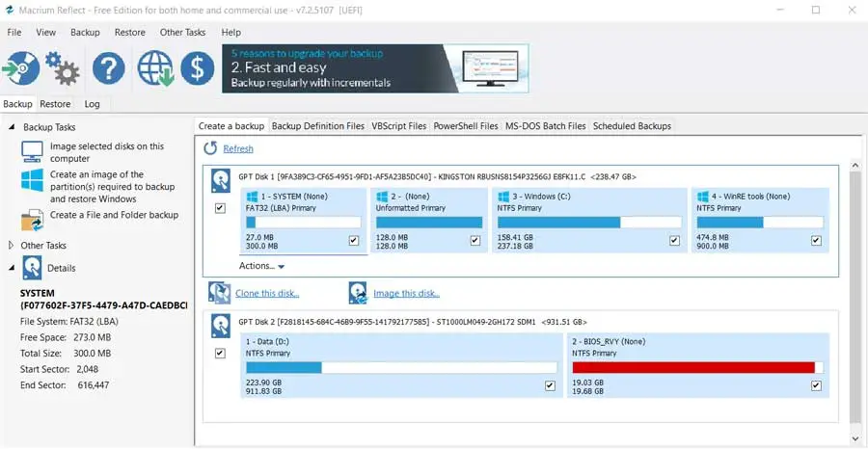Open the MS-DOS Batch Files tab
The image size is (868, 449).
545,126
